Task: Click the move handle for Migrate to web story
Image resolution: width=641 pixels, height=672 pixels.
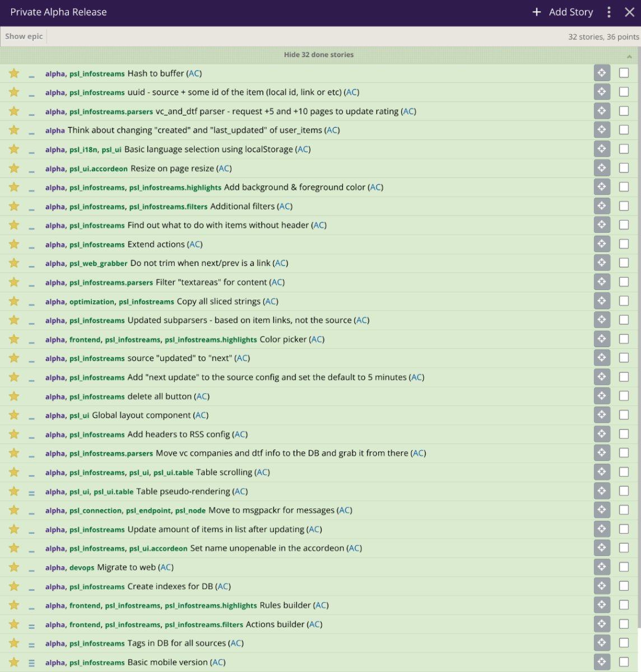Action: pyautogui.click(x=601, y=567)
